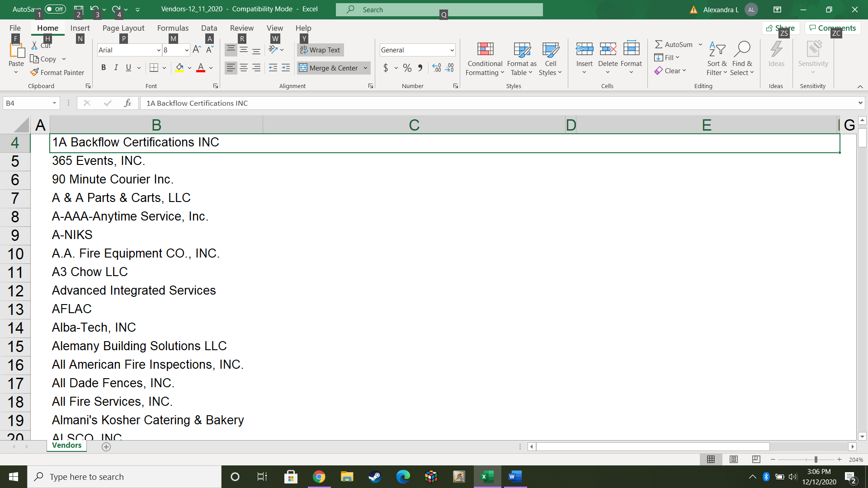Click the Share button

click(781, 28)
